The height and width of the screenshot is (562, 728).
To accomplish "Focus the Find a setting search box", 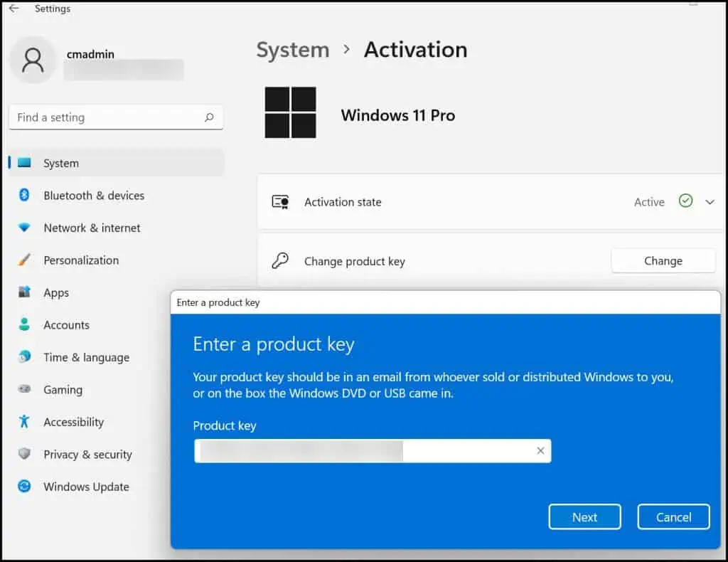I will 116,117.
